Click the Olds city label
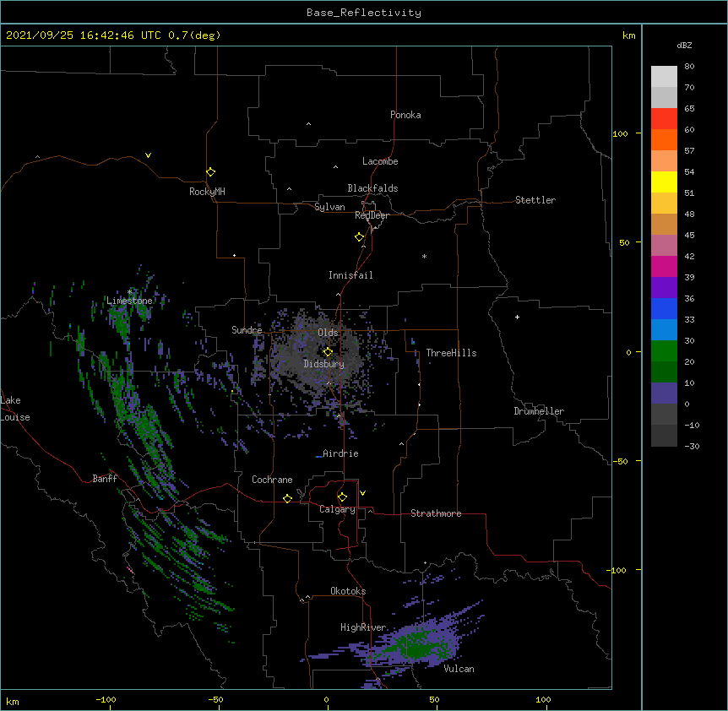728x711 pixels. pyautogui.click(x=328, y=333)
